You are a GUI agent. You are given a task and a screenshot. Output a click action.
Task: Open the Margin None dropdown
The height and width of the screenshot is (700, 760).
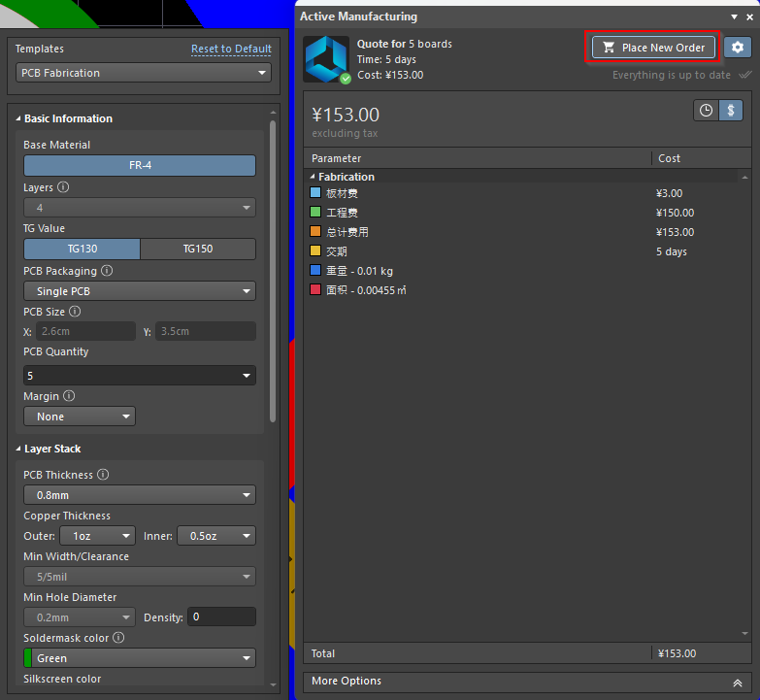80,417
